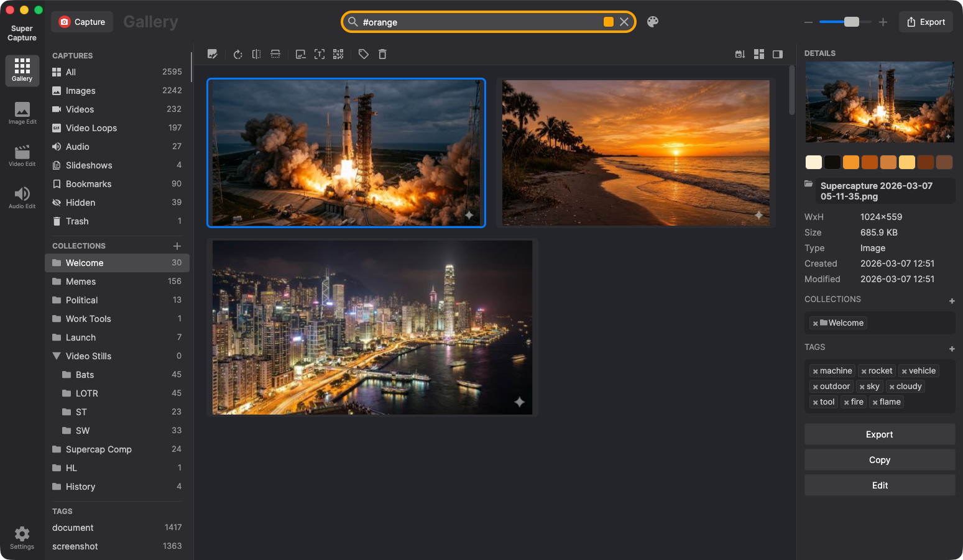Screen dimensions: 963x560
Task: Switch to Capture mode
Action: tap(81, 21)
